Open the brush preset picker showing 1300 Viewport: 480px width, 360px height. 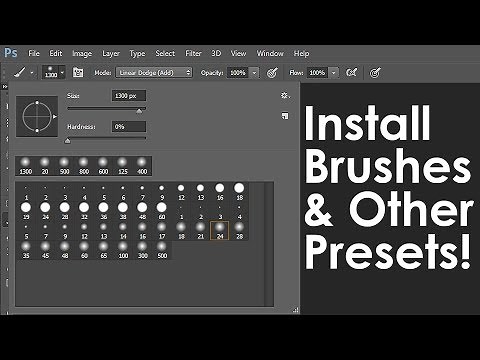pyautogui.click(x=53, y=72)
